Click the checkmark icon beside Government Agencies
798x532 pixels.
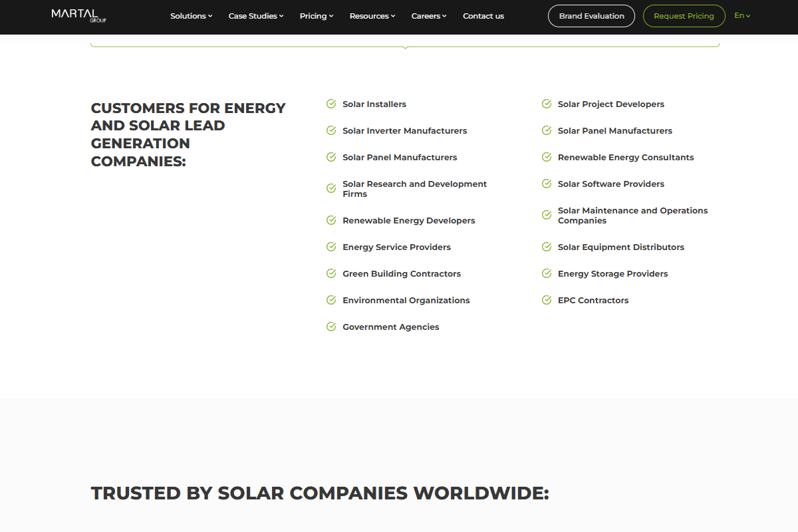click(x=331, y=327)
